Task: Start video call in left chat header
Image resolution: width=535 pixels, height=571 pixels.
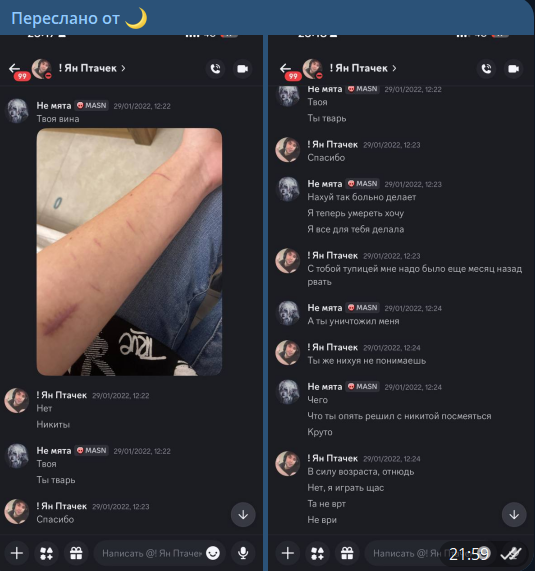Action: click(x=243, y=68)
